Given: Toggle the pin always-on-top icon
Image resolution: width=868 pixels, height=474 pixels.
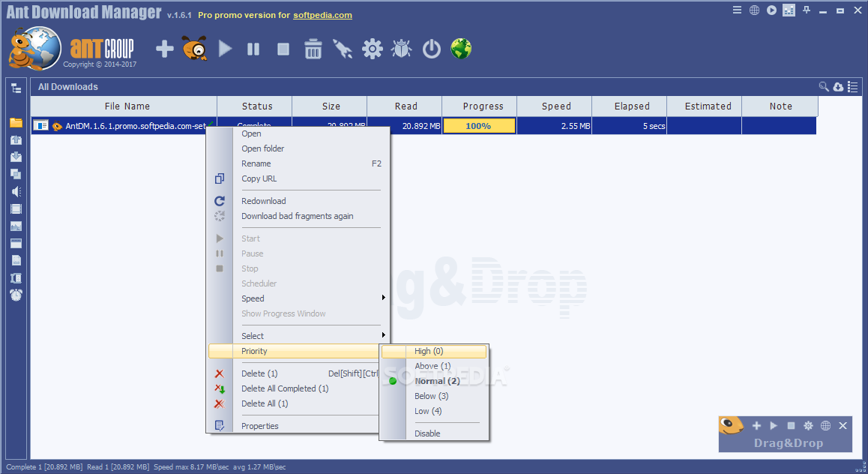Looking at the screenshot, I should (807, 10).
